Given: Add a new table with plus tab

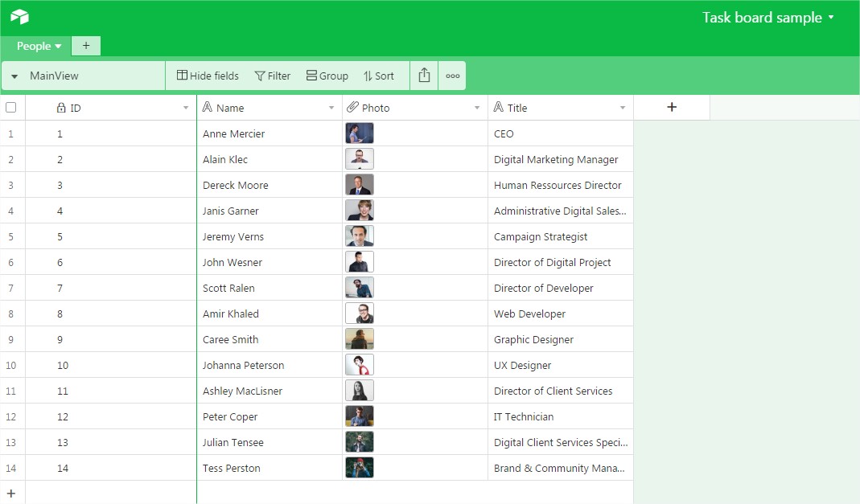Looking at the screenshot, I should (86, 46).
